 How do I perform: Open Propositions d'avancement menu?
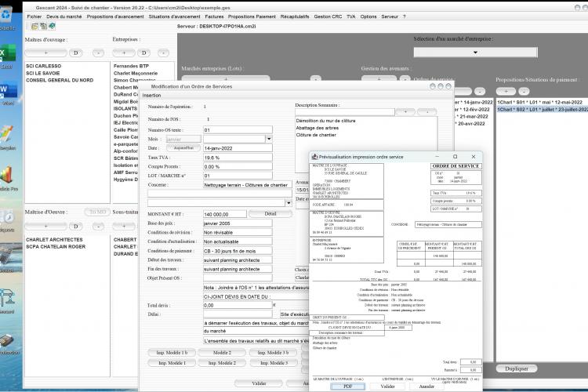[x=115, y=16]
